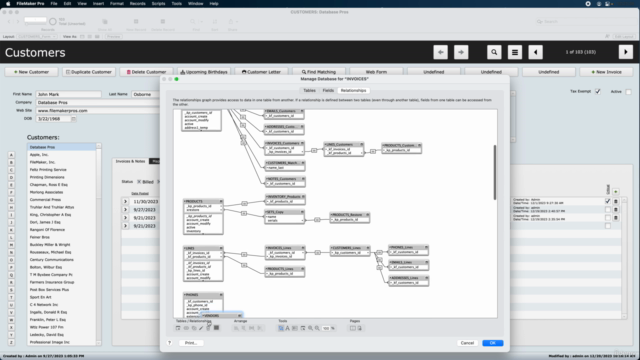Select the object selection tool
The height and width of the screenshot is (360, 640).
[x=281, y=328]
